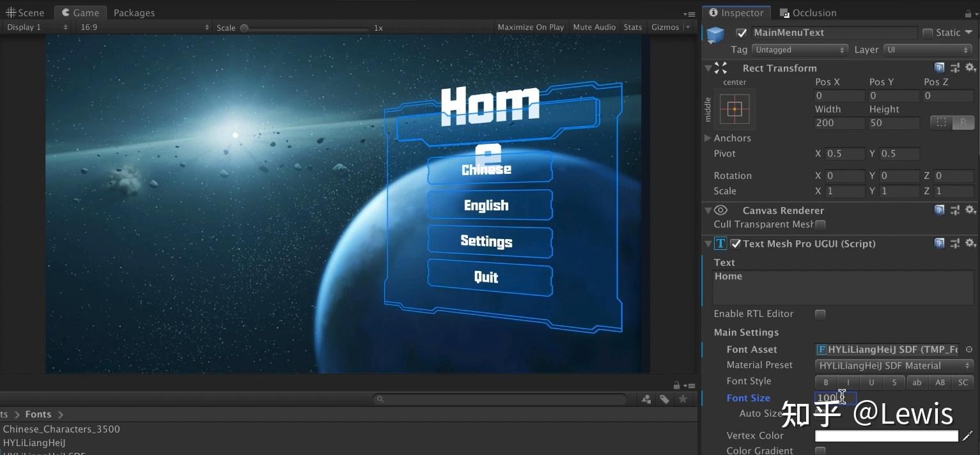Click the Maximize On Play button
Screen dimensions: 980x455
pyautogui.click(x=531, y=27)
